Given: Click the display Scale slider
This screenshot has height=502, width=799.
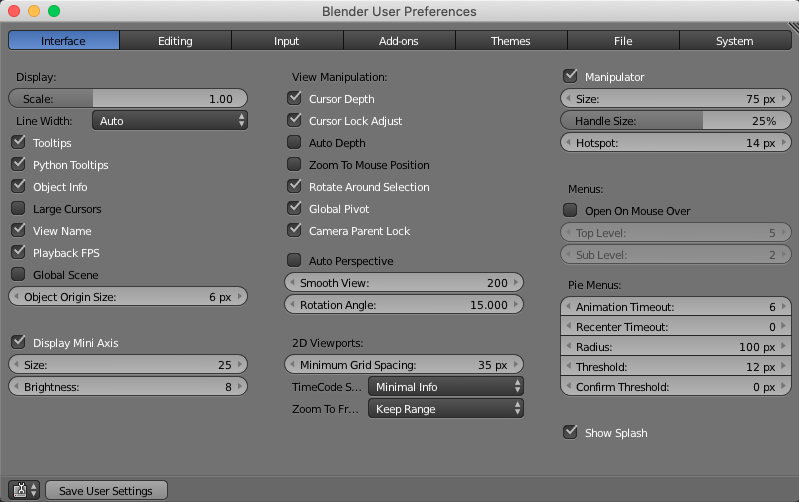Looking at the screenshot, I should (128, 98).
